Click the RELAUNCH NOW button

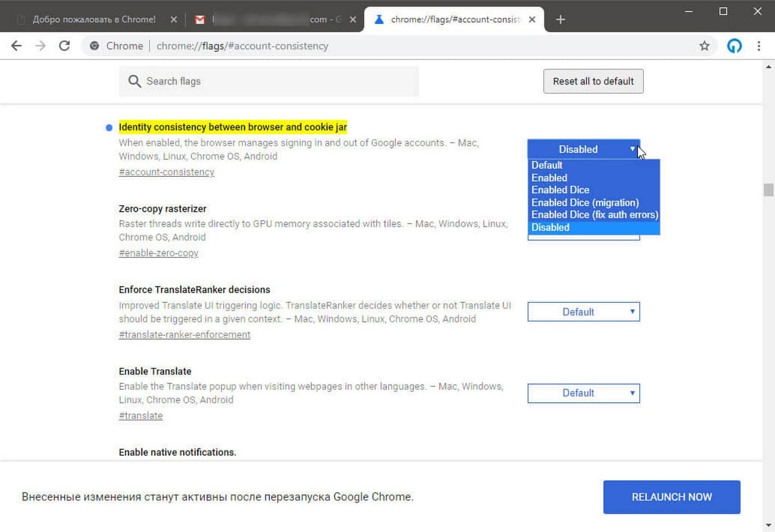[x=672, y=497]
